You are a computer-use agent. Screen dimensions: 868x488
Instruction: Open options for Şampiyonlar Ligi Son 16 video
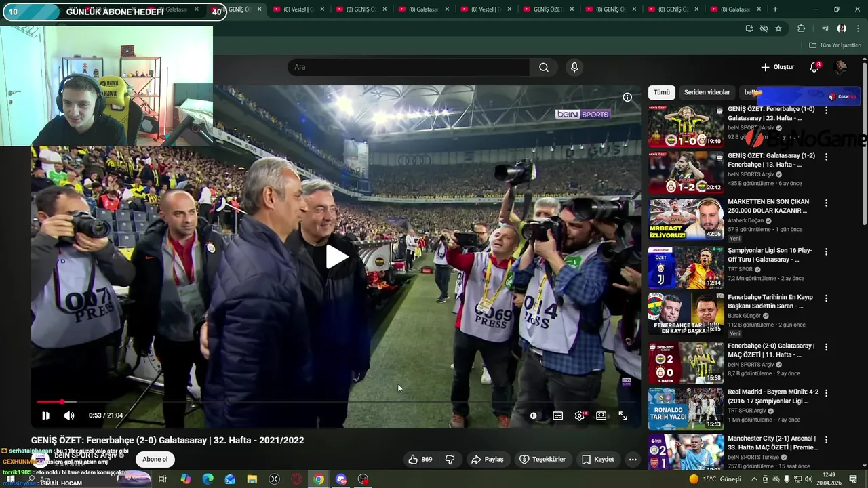click(x=826, y=251)
